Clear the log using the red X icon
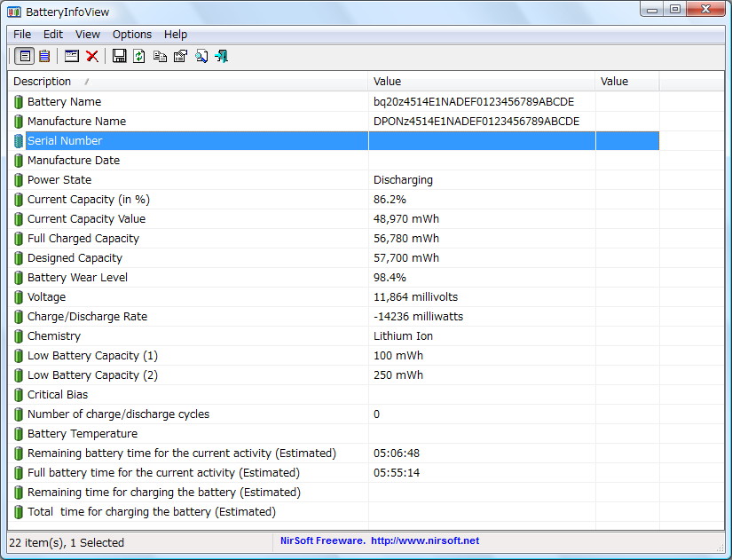Viewport: 732px width, 560px height. 91,55
